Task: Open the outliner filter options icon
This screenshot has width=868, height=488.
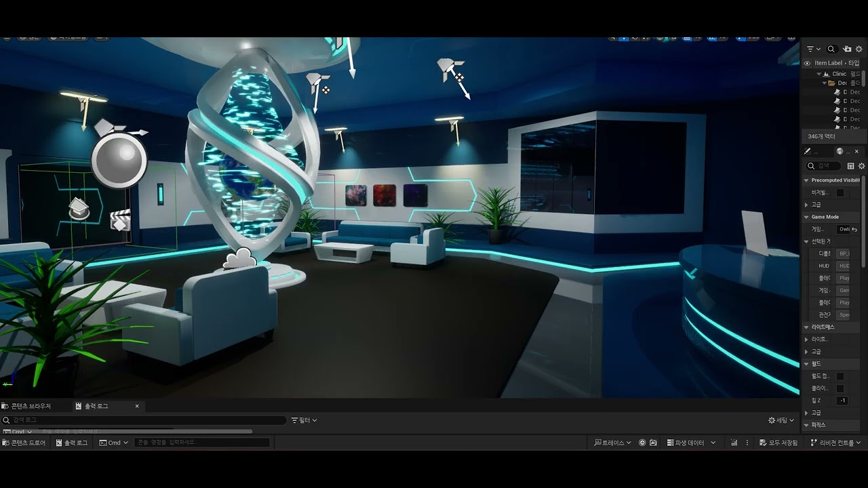Action: [812, 49]
